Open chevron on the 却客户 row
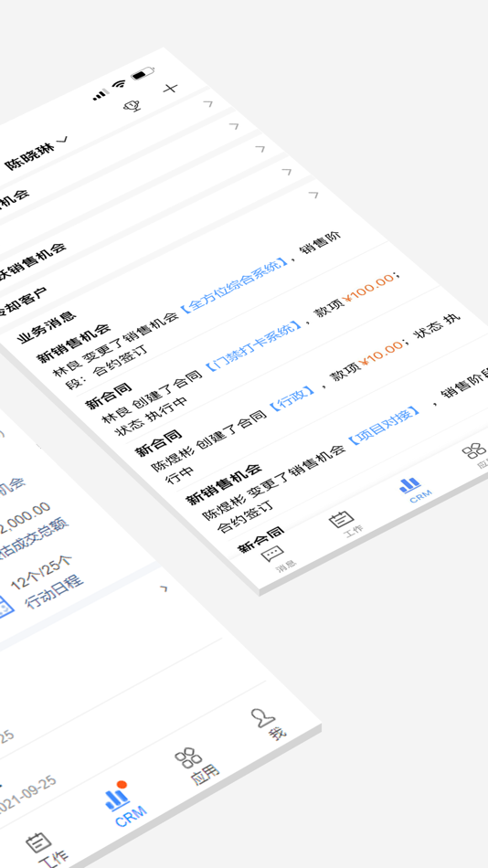The width and height of the screenshot is (488, 868). click(286, 172)
